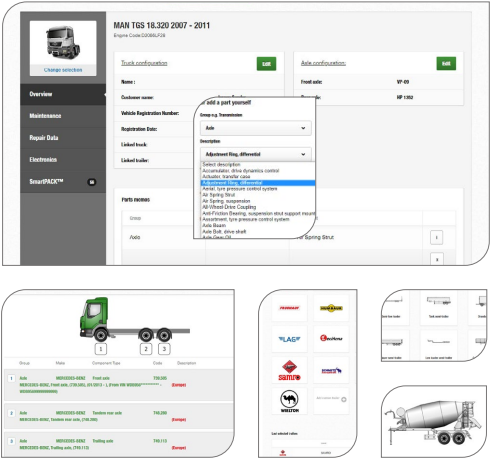Click Edit button for Axle configuration
This screenshot has width=492, height=458.
click(446, 64)
